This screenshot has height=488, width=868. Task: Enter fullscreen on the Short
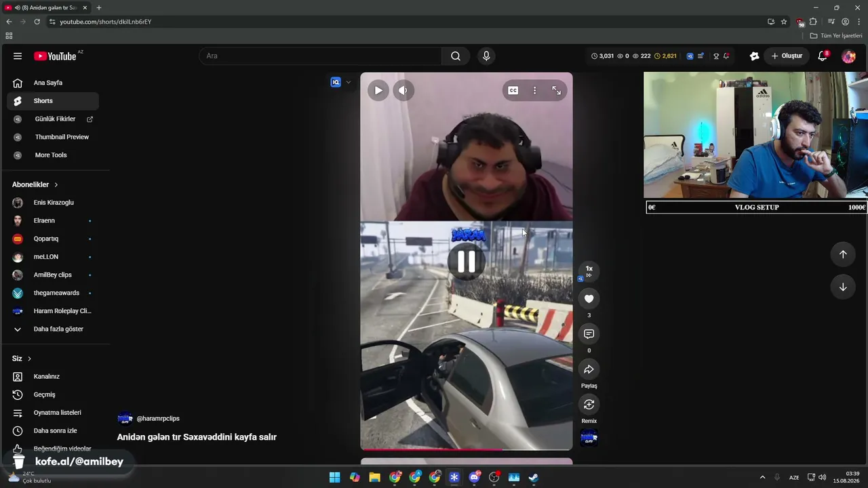click(x=556, y=90)
